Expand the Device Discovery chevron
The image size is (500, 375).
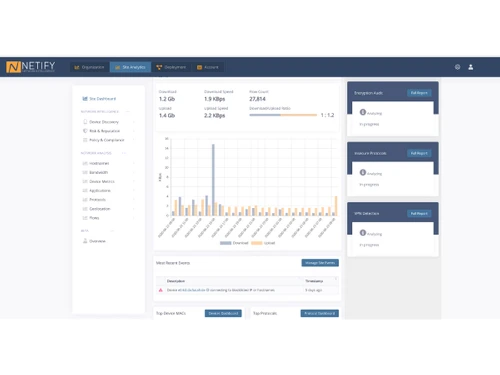[x=134, y=122]
